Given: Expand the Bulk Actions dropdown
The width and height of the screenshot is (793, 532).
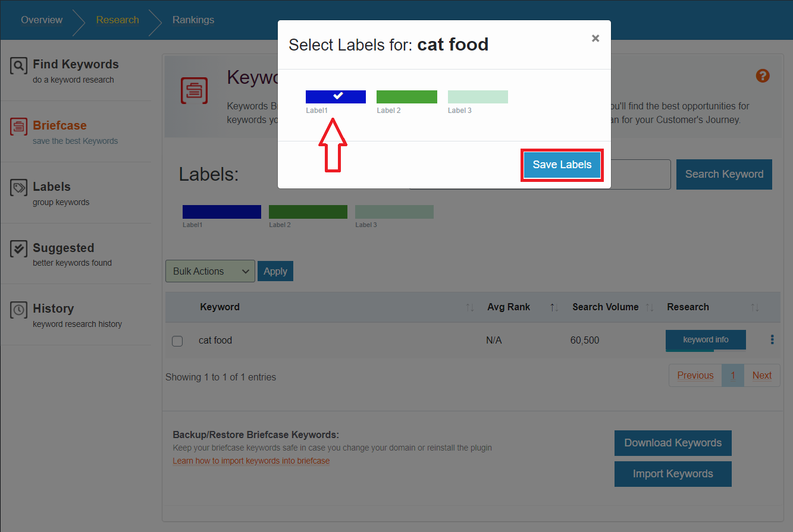Looking at the screenshot, I should click(x=210, y=271).
